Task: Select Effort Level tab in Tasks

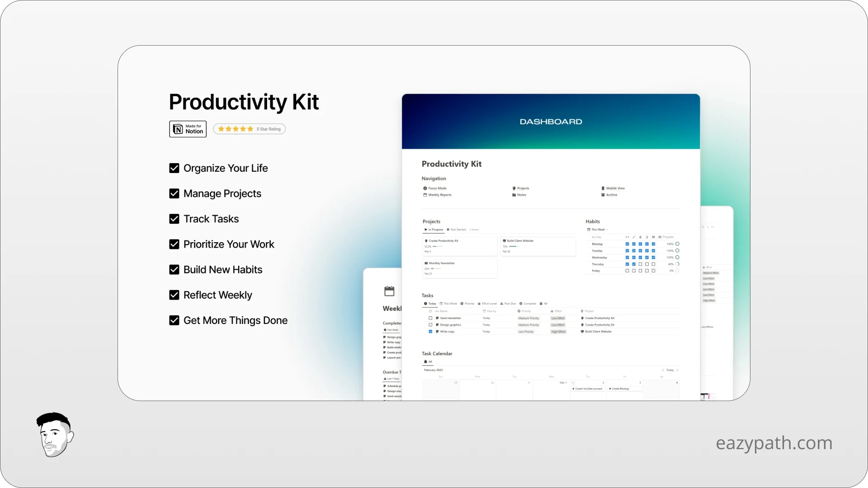Action: [487, 304]
